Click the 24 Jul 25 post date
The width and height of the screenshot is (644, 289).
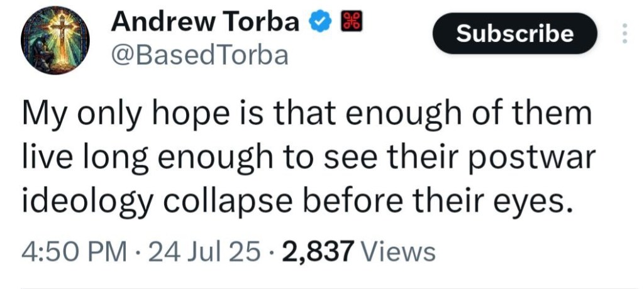pos(204,252)
